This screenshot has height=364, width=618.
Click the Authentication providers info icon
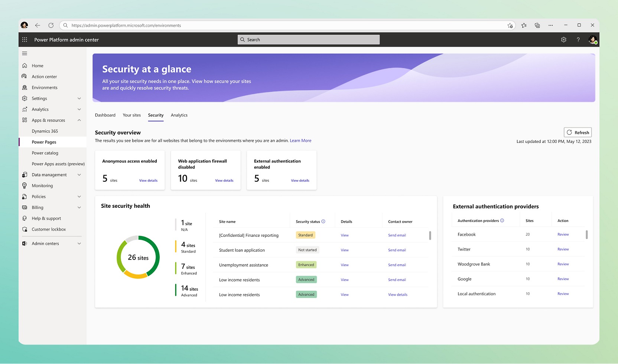click(x=502, y=220)
